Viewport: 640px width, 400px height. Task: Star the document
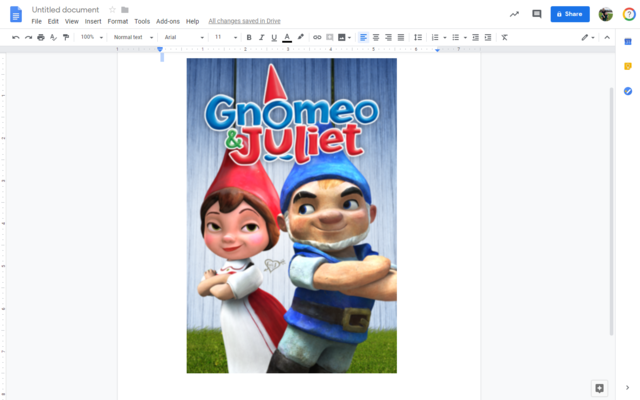[112, 9]
